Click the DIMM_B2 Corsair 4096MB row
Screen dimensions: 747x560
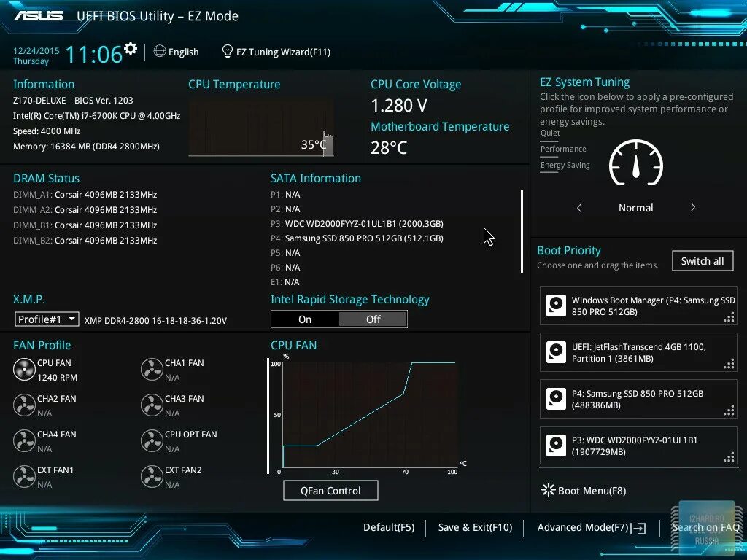(85, 240)
